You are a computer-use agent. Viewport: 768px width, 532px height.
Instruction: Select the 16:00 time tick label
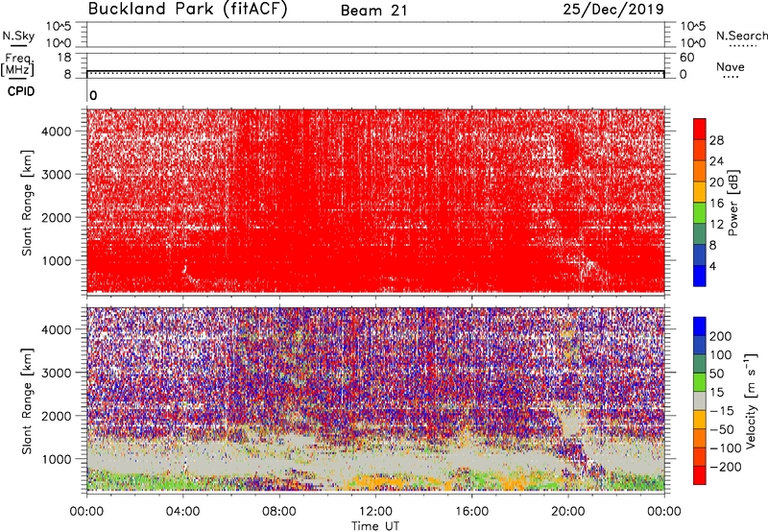(471, 512)
